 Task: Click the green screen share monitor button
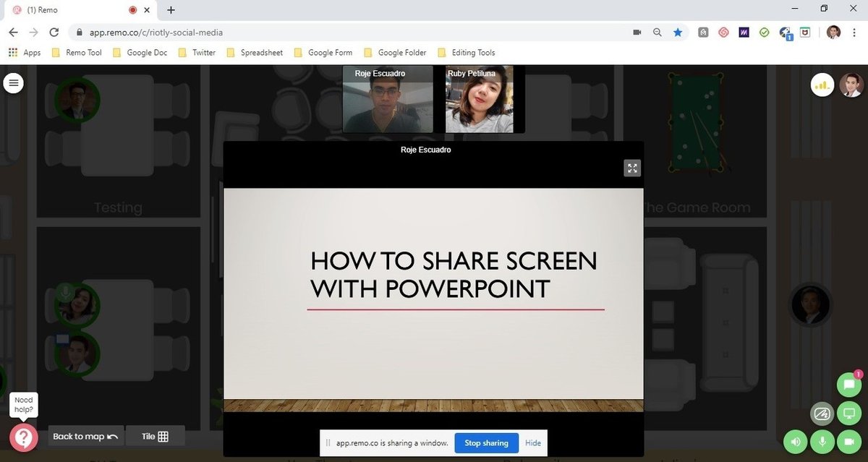tap(848, 414)
